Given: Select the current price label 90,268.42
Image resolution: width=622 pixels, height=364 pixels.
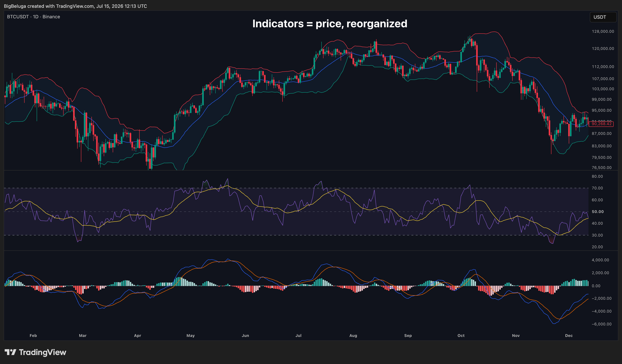Looking at the screenshot, I should pos(601,124).
